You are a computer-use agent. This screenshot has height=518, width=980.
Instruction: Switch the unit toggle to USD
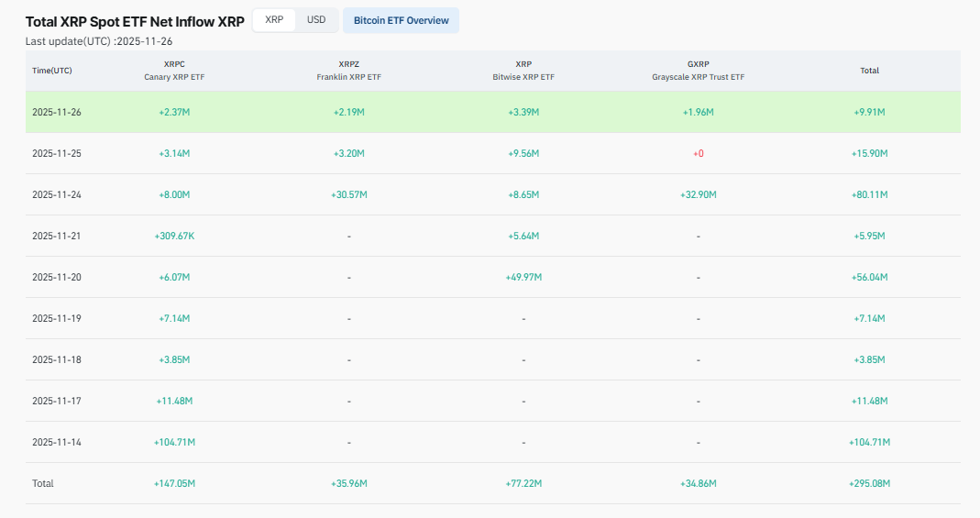[315, 20]
